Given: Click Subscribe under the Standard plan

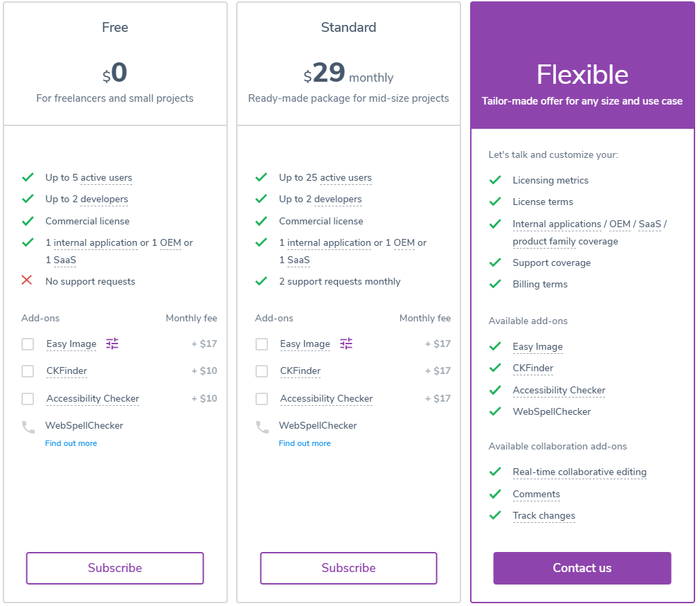Looking at the screenshot, I should point(348,568).
